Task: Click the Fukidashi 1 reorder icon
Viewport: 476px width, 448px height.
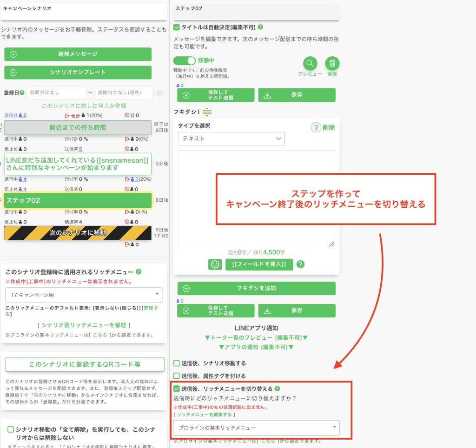Action: pos(207,112)
